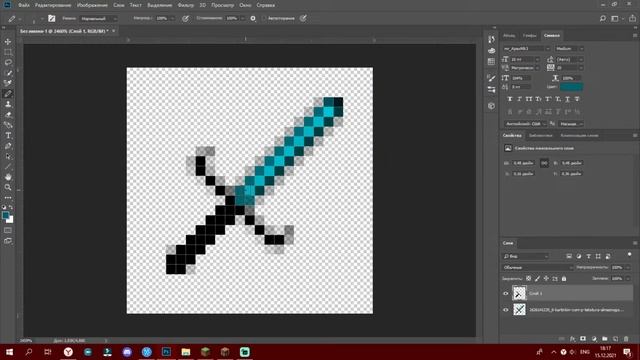This screenshot has width=640, height=360.
Task: Select the Type tool
Action: pyautogui.click(x=8, y=136)
